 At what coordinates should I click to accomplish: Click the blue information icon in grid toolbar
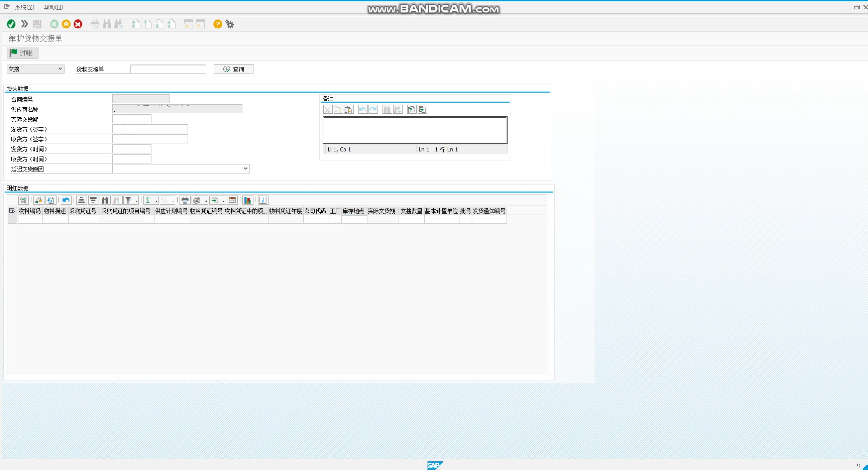pyautogui.click(x=263, y=200)
